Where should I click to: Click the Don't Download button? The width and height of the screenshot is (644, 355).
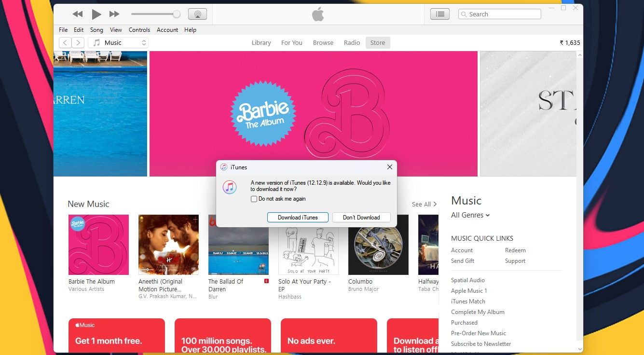tap(361, 218)
